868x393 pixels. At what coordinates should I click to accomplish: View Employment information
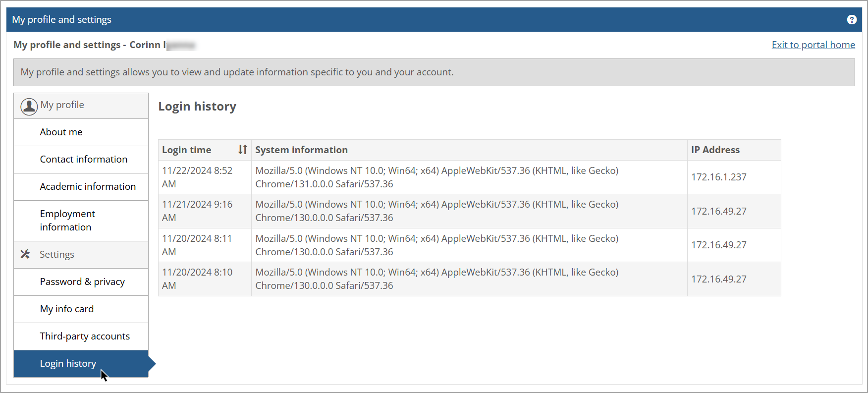67,220
